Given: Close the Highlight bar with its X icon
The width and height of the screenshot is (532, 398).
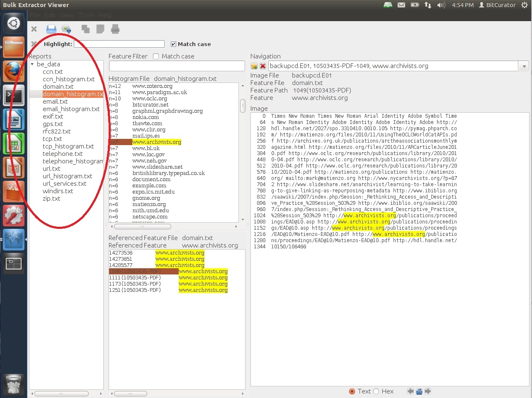Looking at the screenshot, I should pos(34,44).
